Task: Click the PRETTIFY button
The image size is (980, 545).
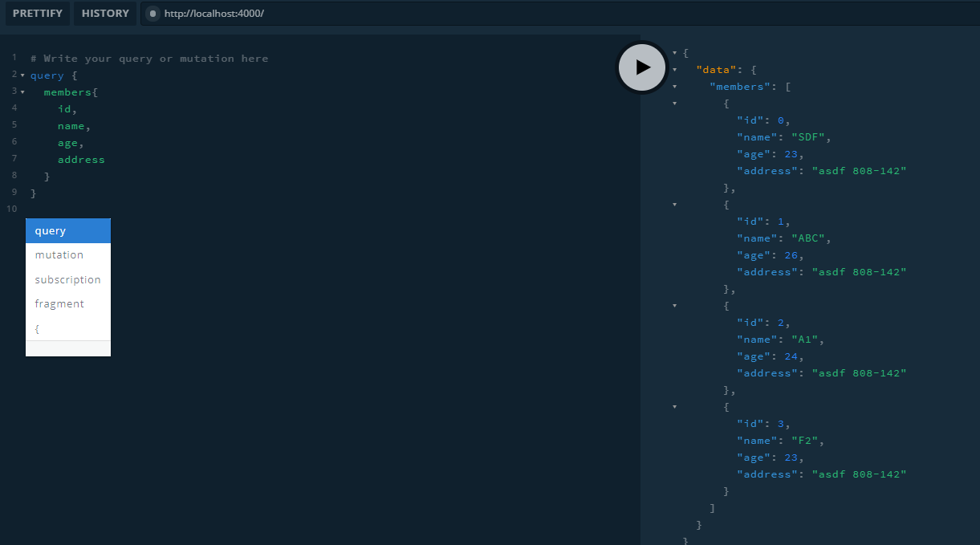Action: click(x=37, y=14)
